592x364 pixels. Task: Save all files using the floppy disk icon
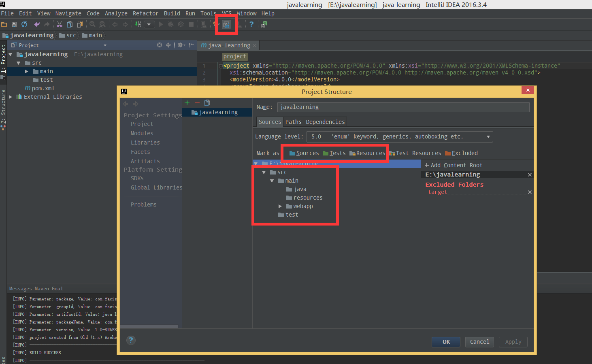point(14,24)
